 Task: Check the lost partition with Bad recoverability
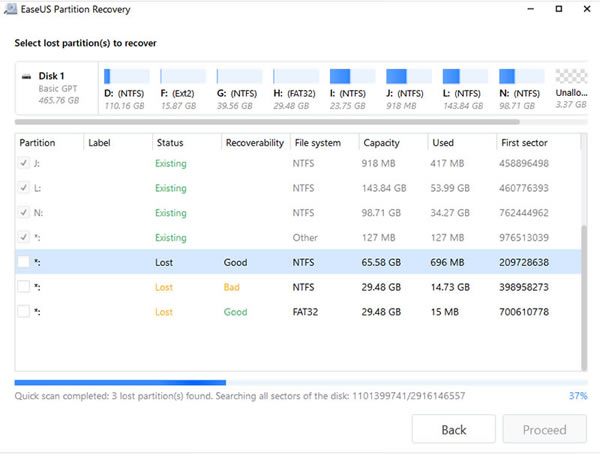point(24,287)
